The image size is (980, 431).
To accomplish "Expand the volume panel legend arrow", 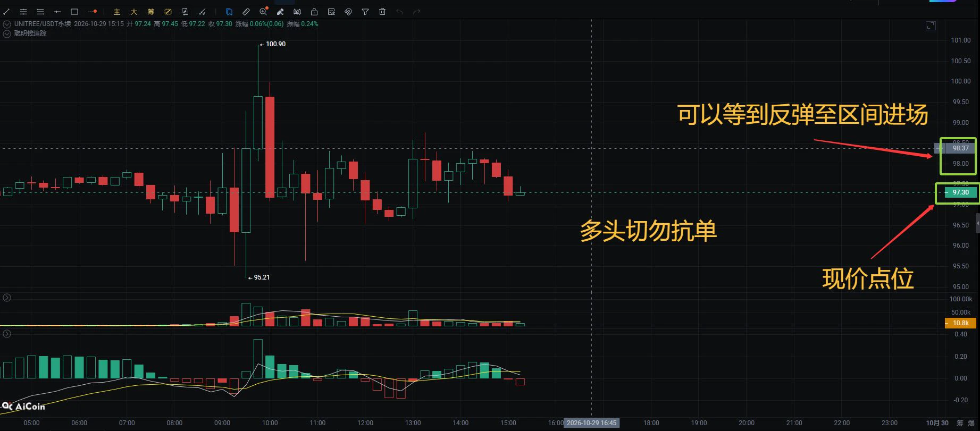I will (x=7, y=298).
